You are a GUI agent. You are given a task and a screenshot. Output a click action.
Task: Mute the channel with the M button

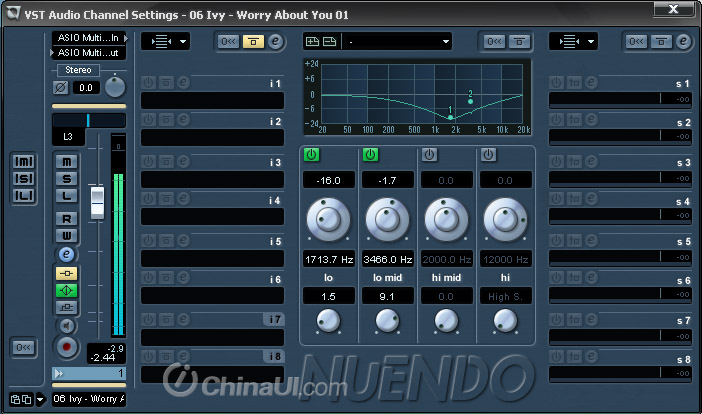tap(67, 161)
